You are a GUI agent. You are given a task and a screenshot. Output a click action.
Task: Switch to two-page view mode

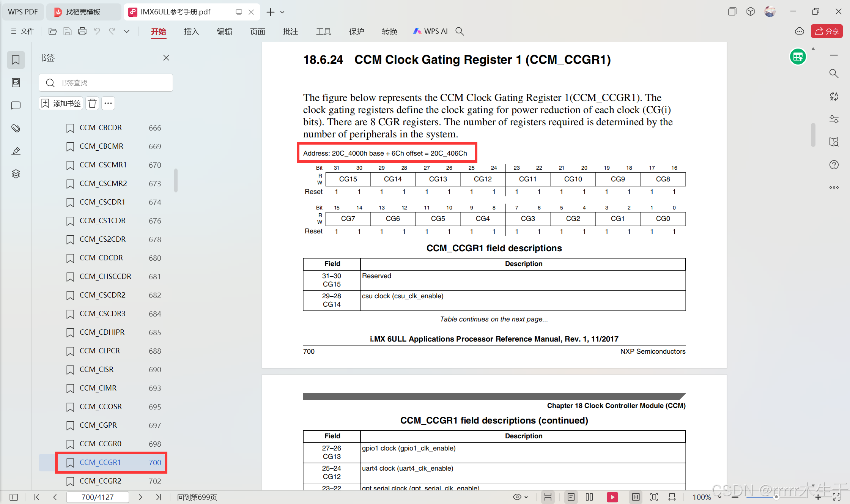589,497
